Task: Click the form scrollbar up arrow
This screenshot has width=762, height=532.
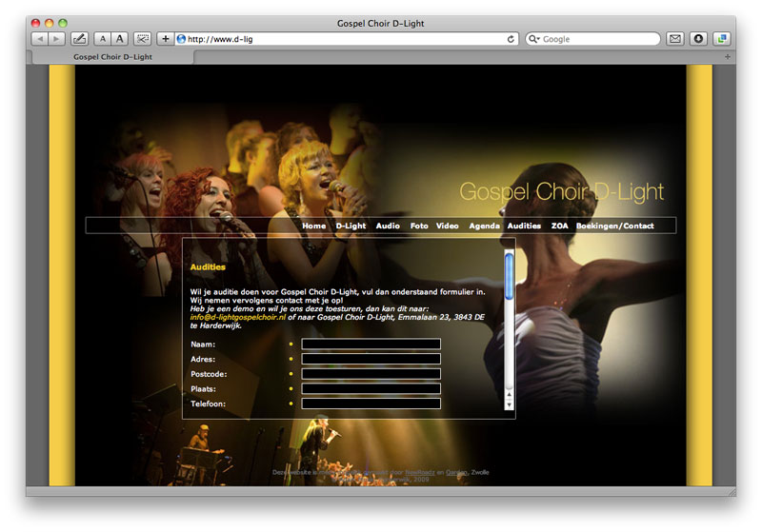Action: point(509,395)
